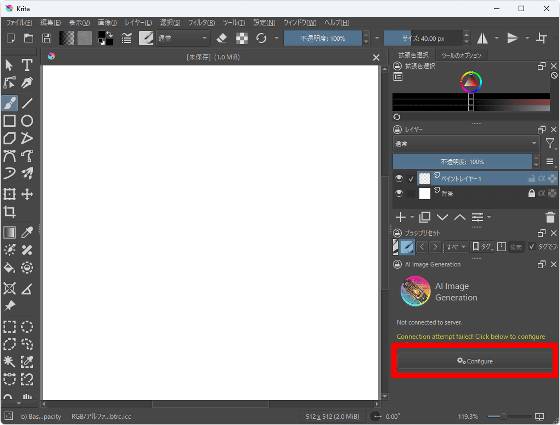Open the layer blending mode dropdown

pos(466,143)
